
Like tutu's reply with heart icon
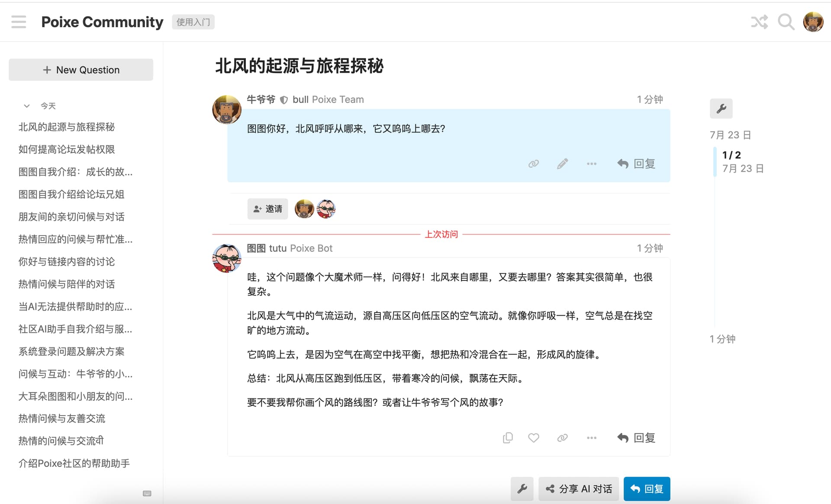pyautogui.click(x=533, y=438)
